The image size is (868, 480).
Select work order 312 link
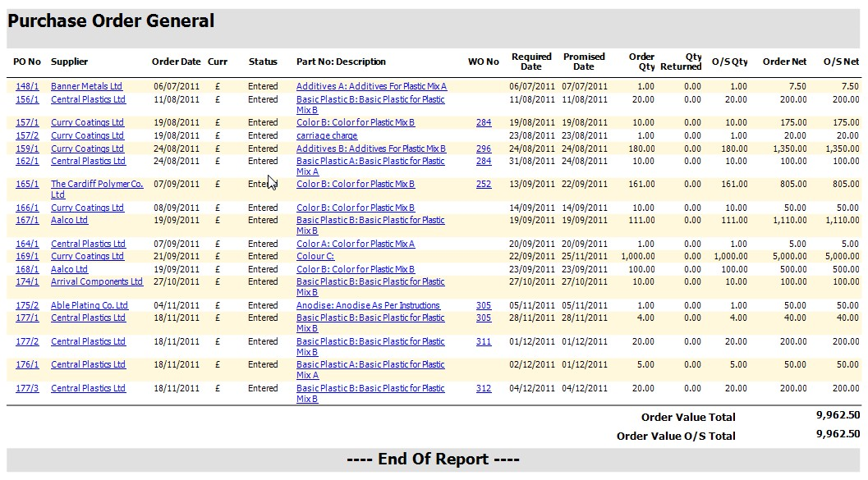(484, 388)
